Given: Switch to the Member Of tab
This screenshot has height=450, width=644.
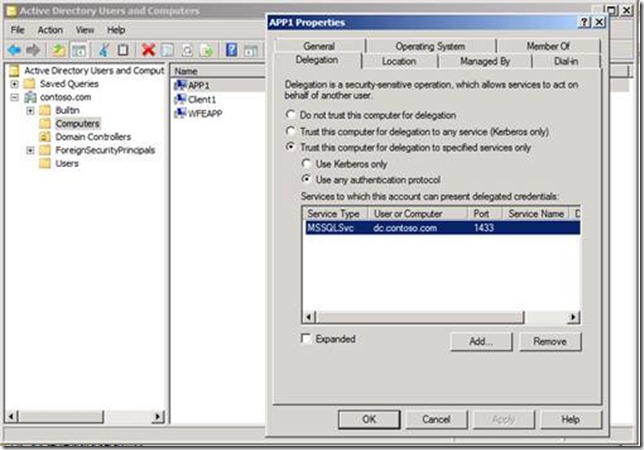Looking at the screenshot, I should [548, 46].
